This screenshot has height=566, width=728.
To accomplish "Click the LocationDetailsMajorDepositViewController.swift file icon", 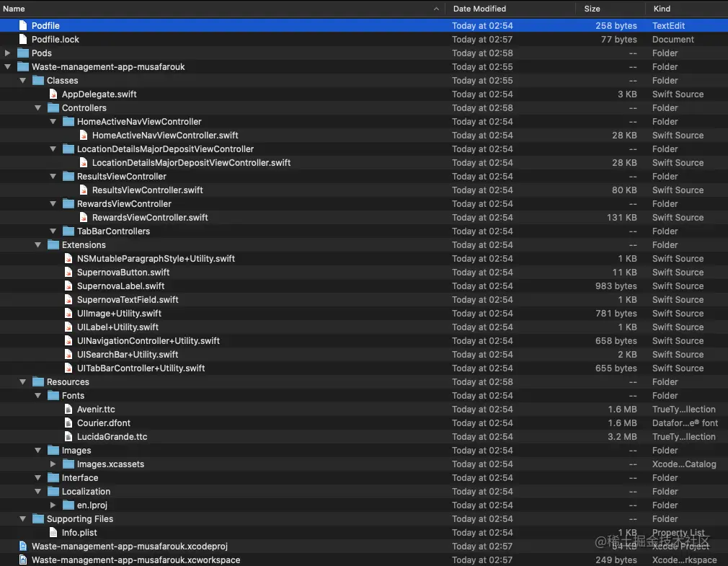I will 84,162.
